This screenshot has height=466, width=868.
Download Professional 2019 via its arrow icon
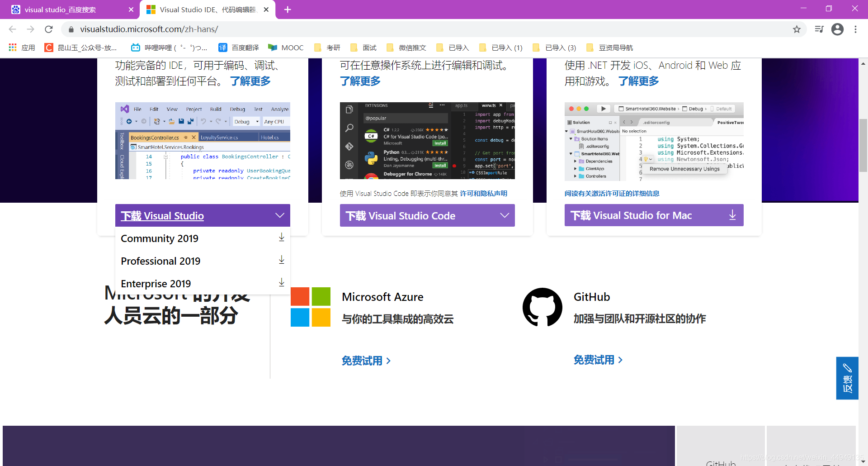[281, 260]
